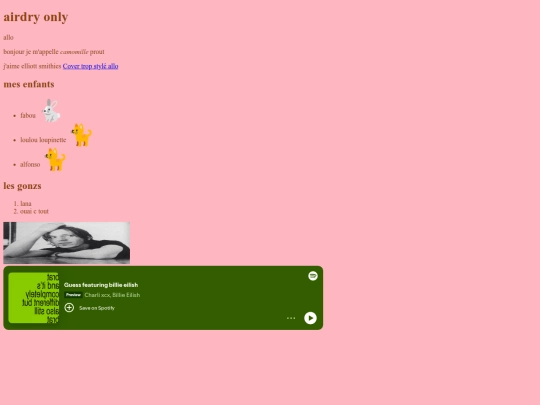Click the Preview badge

[73, 295]
